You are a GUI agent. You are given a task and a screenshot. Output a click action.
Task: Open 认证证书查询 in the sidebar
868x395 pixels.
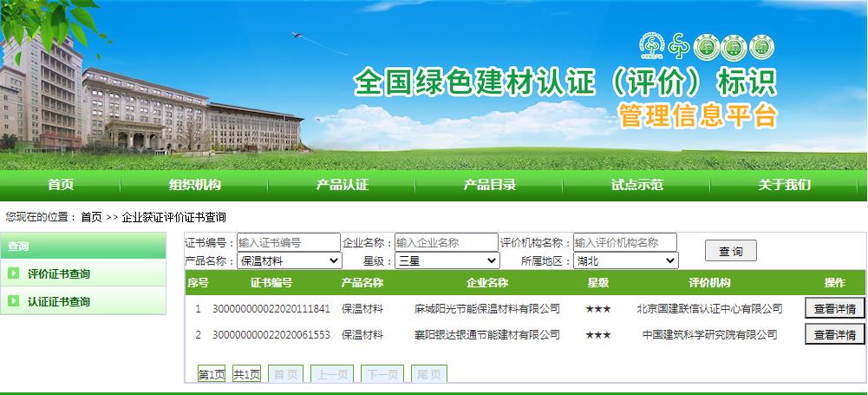click(59, 302)
